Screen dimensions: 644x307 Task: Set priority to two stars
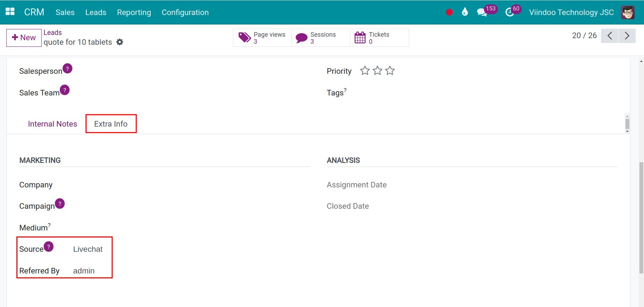(x=377, y=71)
